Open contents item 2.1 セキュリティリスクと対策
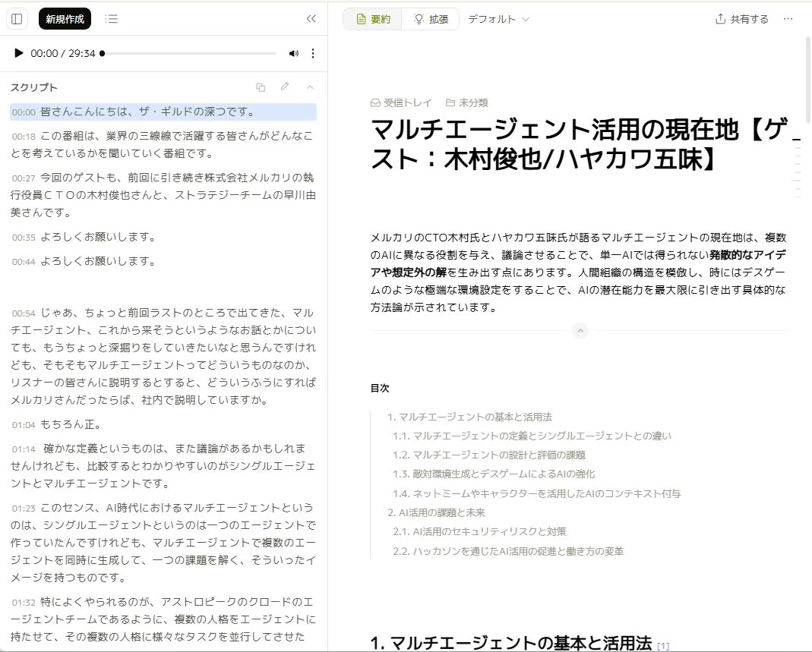This screenshot has width=812, height=652. coord(479,531)
